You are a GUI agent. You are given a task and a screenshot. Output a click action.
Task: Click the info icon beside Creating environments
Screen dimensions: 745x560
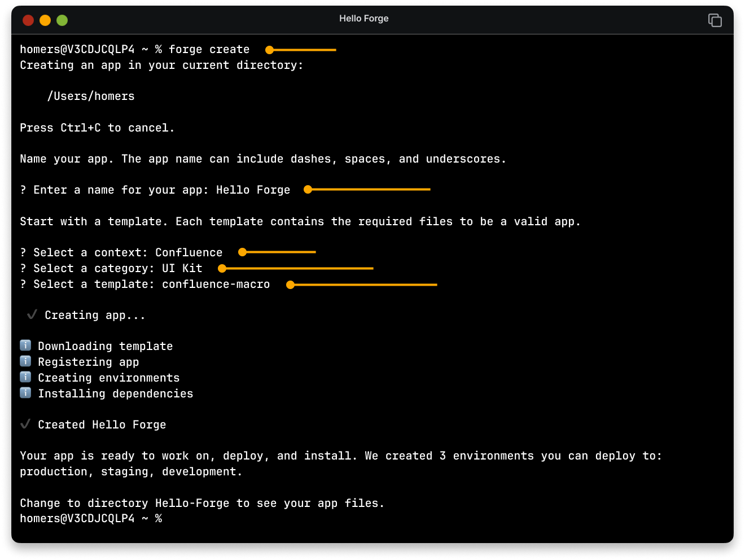click(x=25, y=377)
